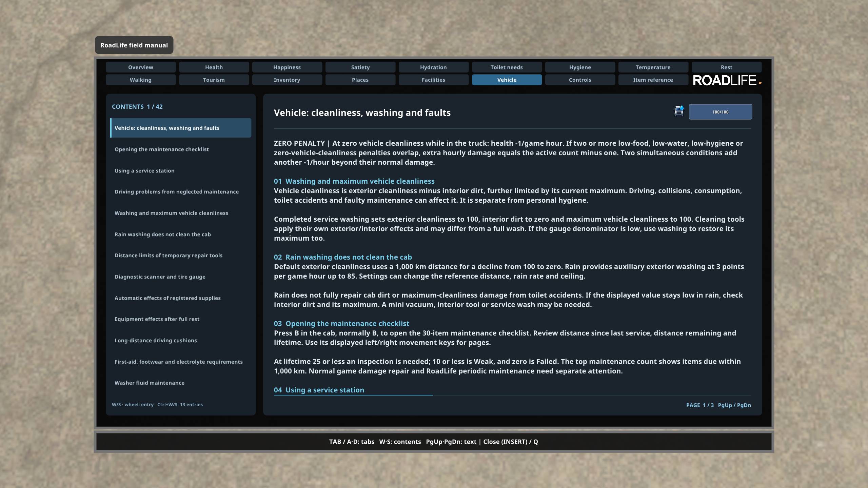Select the Satiety tab

[x=360, y=67]
